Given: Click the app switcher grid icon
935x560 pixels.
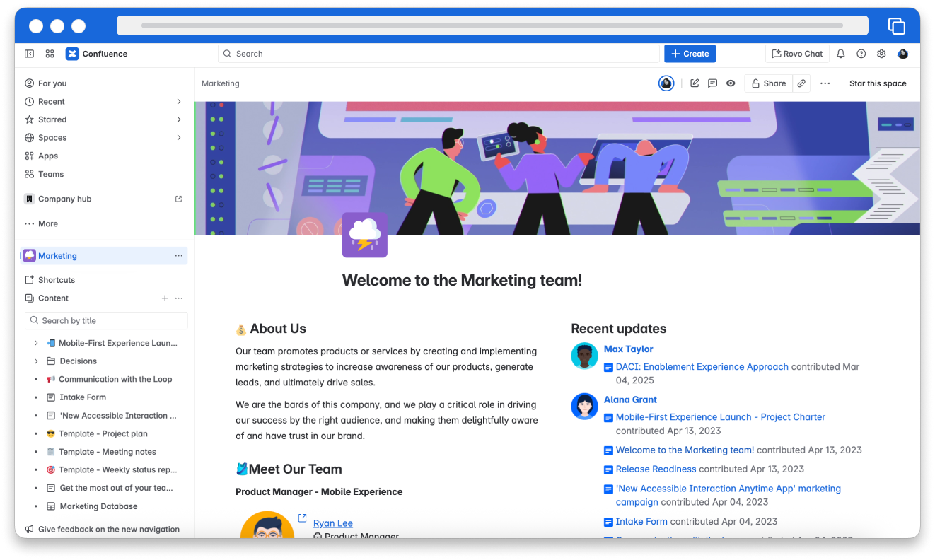Looking at the screenshot, I should [50, 54].
